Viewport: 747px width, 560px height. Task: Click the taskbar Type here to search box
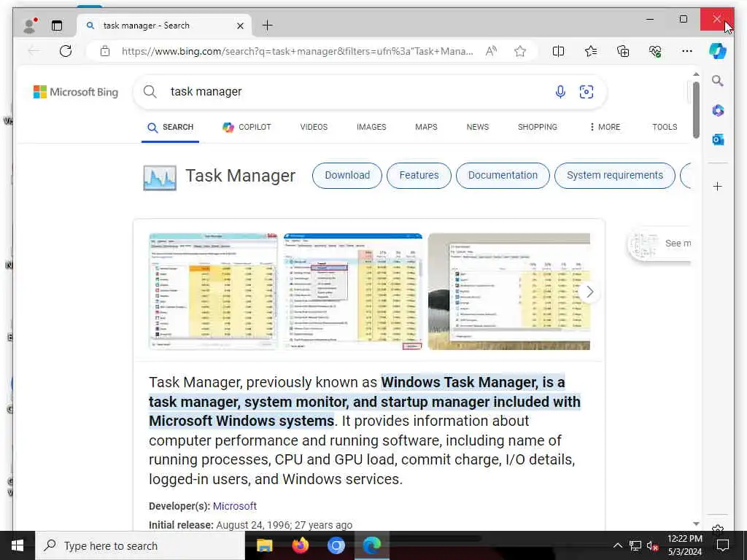pos(141,545)
